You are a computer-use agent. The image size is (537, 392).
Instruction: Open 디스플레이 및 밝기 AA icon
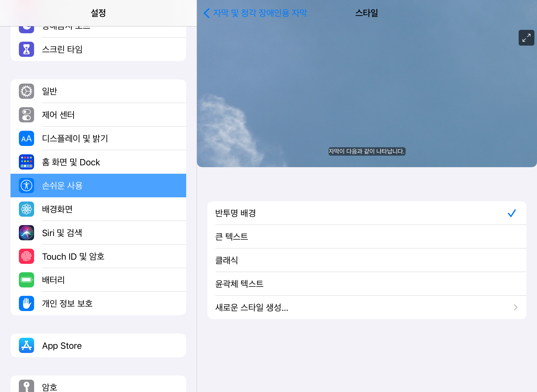[x=26, y=138]
